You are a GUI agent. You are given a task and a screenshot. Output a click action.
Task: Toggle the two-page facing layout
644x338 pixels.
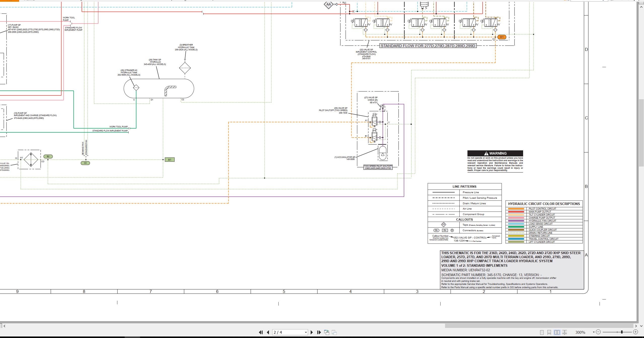pos(557,332)
